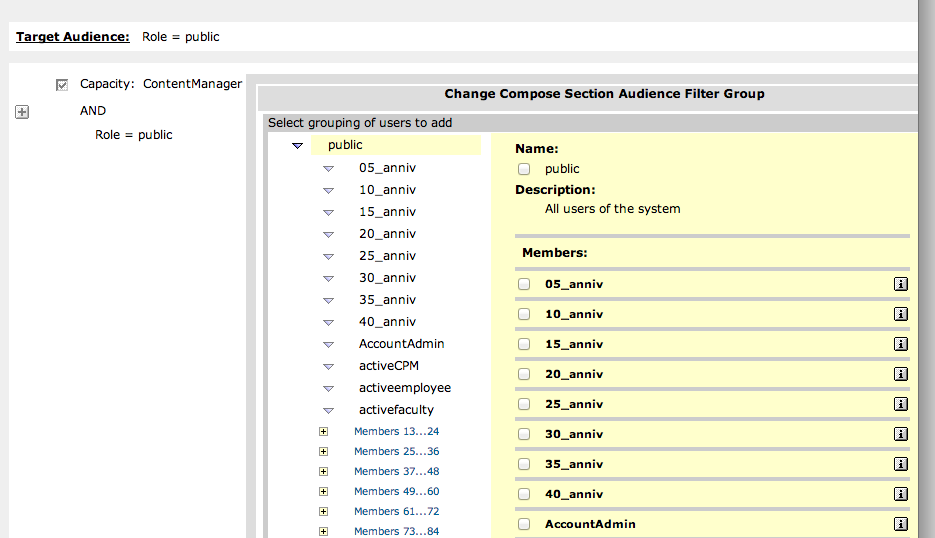Select activeCPM in the group tree
935x538 pixels.
388,366
